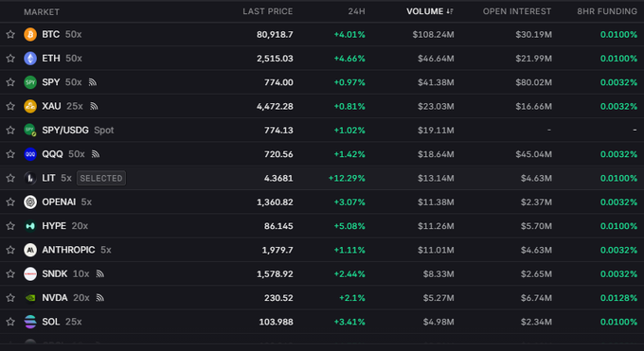This screenshot has width=644, height=351.
Task: Click the LIT token icon
Action: pos(30,178)
